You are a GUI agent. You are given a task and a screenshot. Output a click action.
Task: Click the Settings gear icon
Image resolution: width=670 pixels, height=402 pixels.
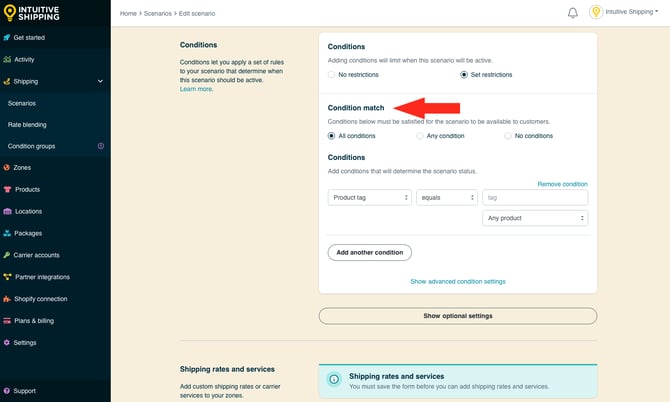coord(8,342)
